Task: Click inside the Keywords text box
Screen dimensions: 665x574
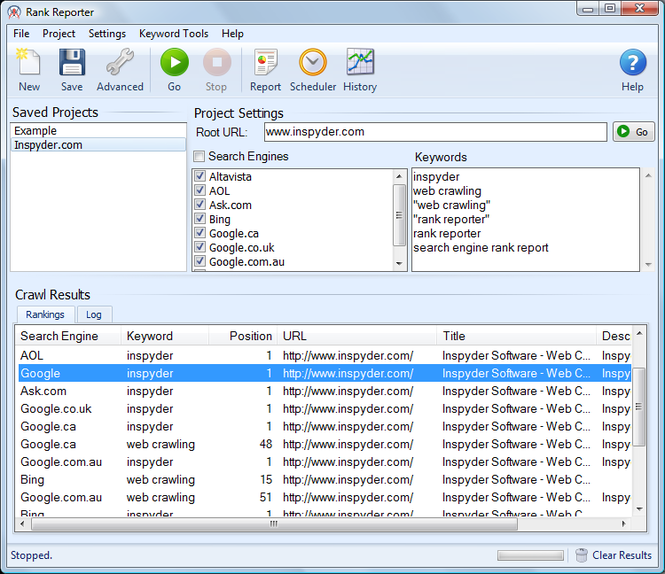Action: pos(525,220)
